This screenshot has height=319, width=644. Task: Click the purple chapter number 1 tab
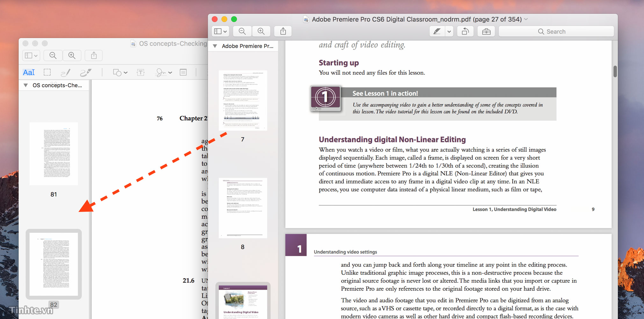(x=296, y=245)
